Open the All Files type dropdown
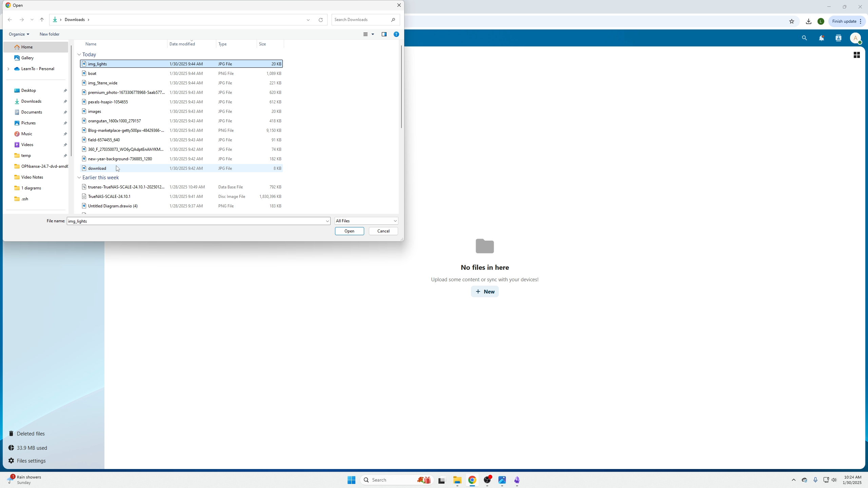This screenshot has height=488, width=868. pos(366,221)
